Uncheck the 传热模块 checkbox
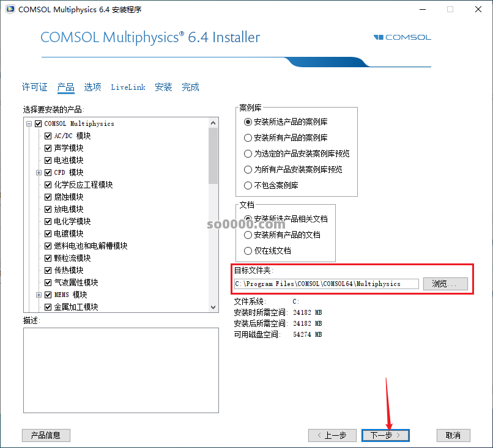The width and height of the screenshot is (493, 448). 48,270
